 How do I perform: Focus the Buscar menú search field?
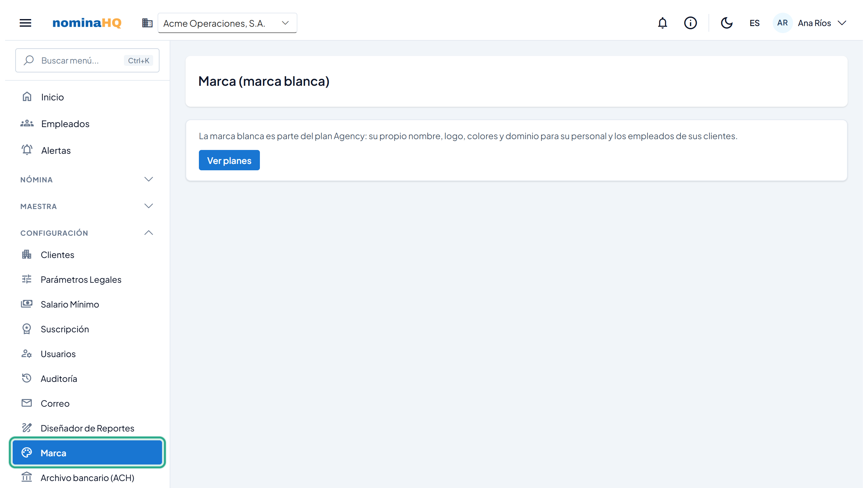tap(87, 60)
